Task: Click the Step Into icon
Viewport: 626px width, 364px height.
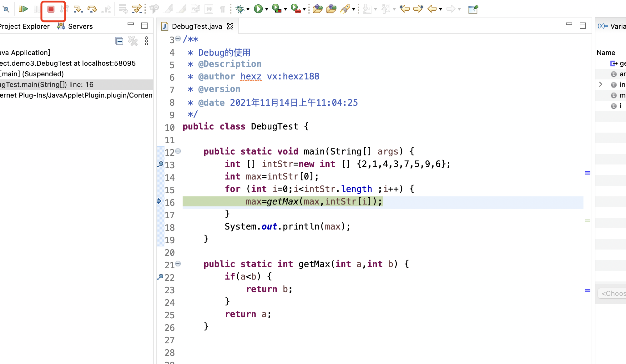Action: point(78,9)
